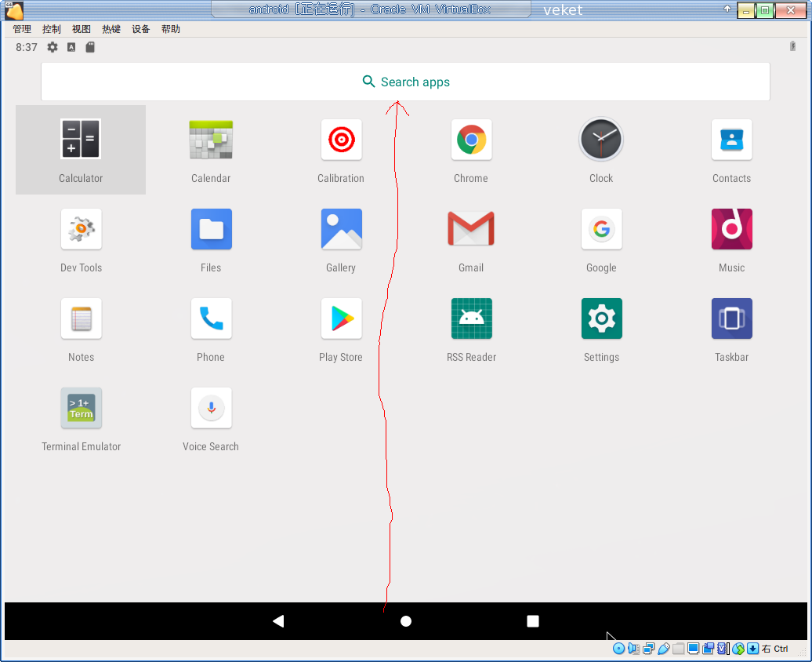Click the VirtualBox mouse integration indicator
The height and width of the screenshot is (662, 812).
click(738, 649)
